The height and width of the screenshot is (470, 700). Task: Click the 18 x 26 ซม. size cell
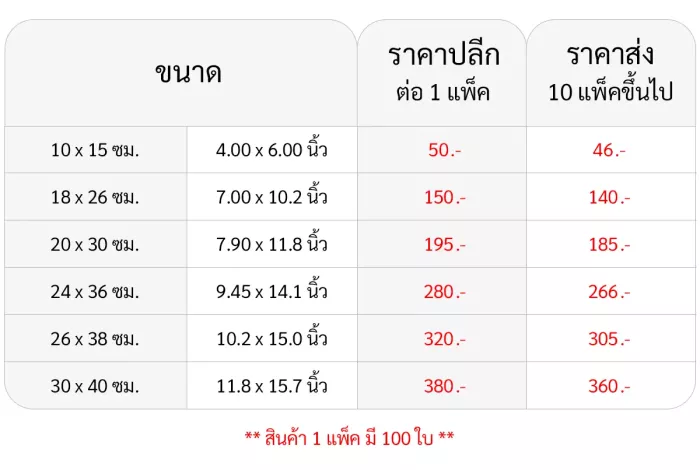click(x=95, y=197)
